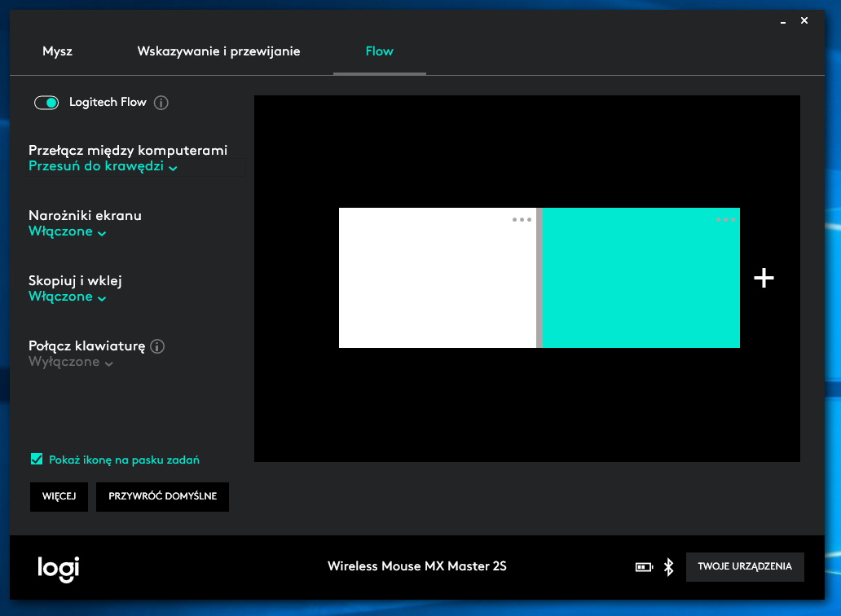Toggle the Logitech Flow switch

point(46,103)
